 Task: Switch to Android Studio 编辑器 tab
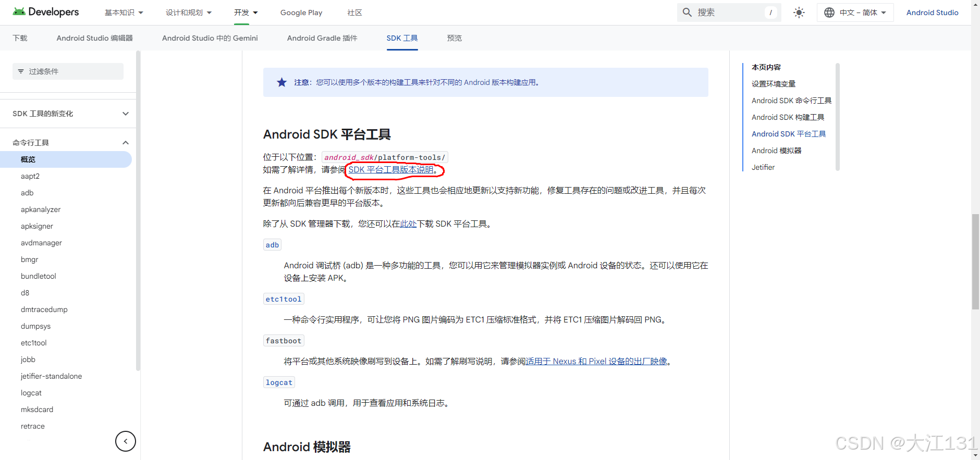[95, 38]
